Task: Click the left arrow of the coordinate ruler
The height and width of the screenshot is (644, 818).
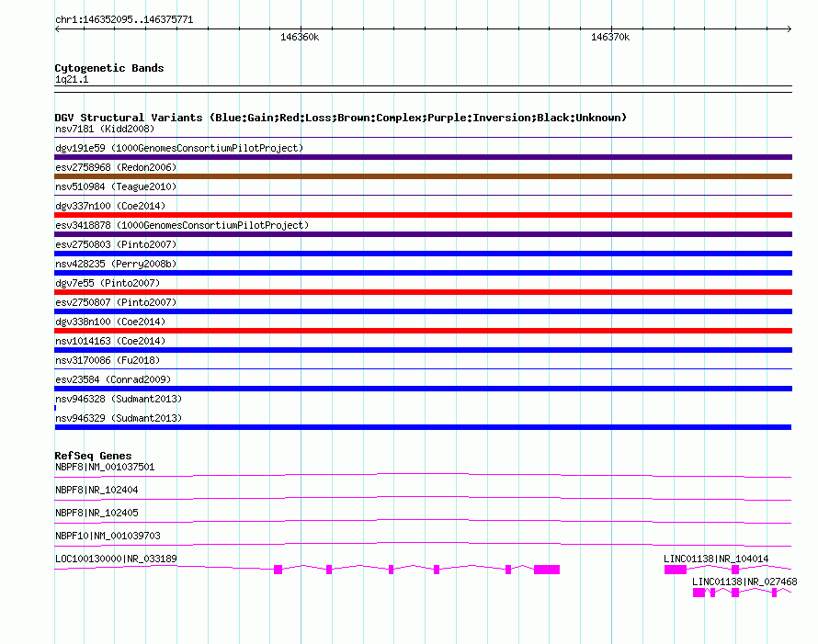Action: click(57, 28)
